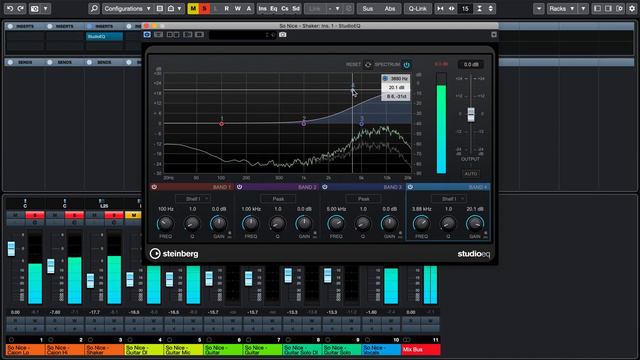This screenshot has width=640, height=360.
Task: Select the StudioEQ insert slot on the Shaker channel
Action: point(104,36)
